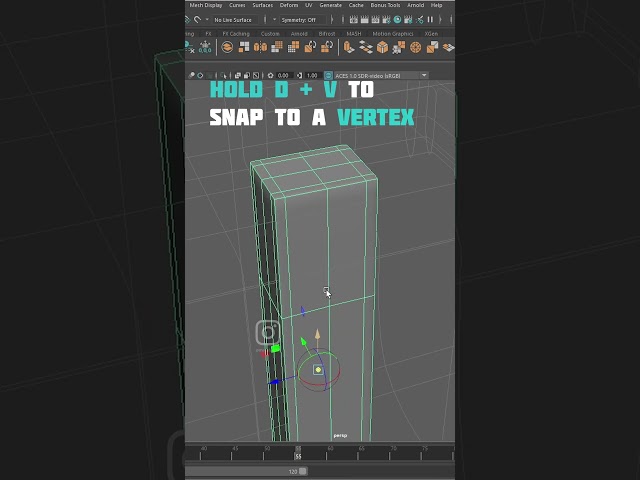The height and width of the screenshot is (480, 640).
Task: Click the Mirror shelf icon
Action: pyautogui.click(x=260, y=47)
